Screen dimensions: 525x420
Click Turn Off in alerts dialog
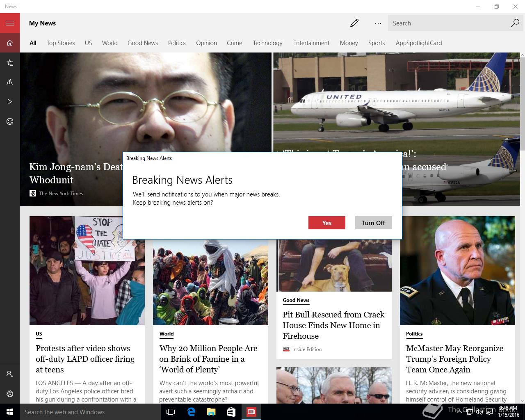(373, 223)
